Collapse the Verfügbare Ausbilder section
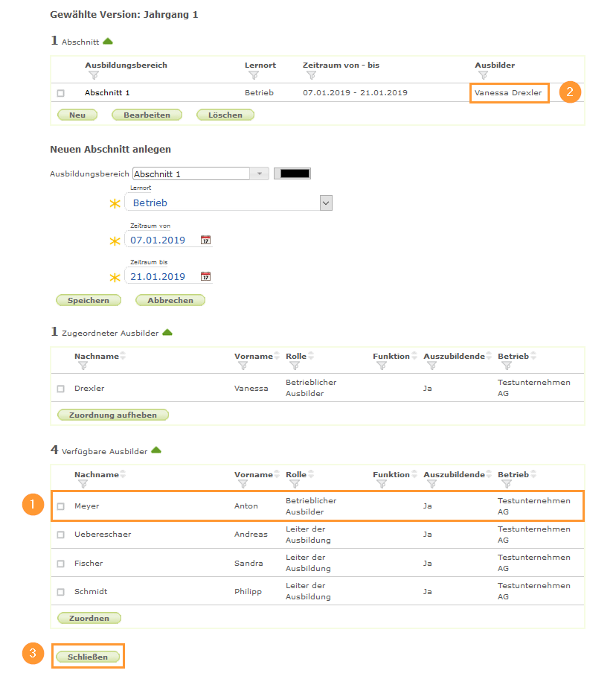The height and width of the screenshot is (679, 616). pos(156,450)
